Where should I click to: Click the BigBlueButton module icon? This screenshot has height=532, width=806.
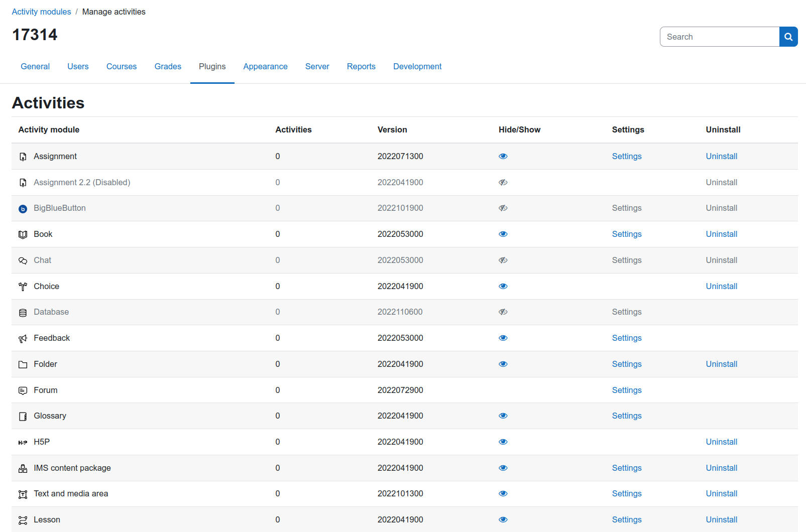click(23, 209)
